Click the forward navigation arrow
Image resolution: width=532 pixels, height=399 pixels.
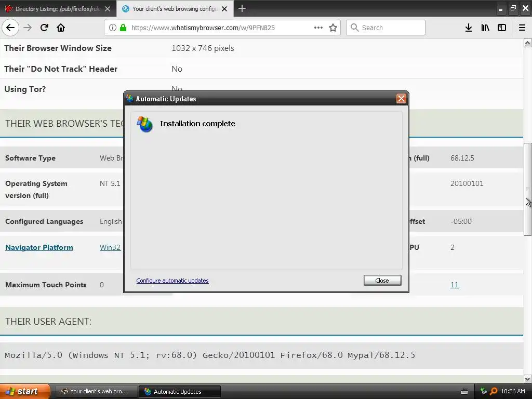pos(28,28)
